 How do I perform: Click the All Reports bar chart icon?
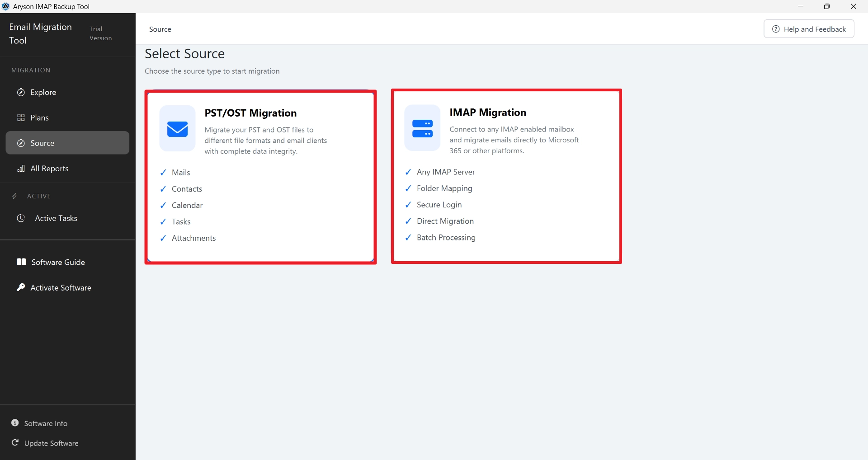point(21,169)
